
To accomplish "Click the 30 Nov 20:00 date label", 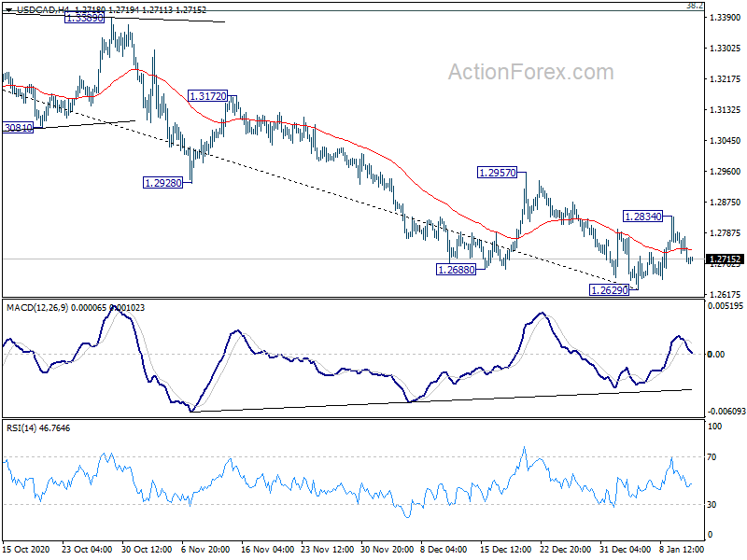I will click(x=387, y=550).
